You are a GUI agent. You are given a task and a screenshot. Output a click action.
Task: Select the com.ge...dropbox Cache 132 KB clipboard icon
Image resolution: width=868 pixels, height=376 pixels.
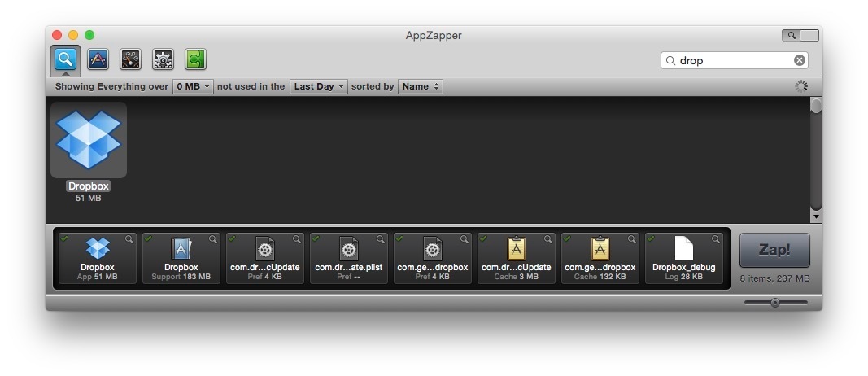600,249
